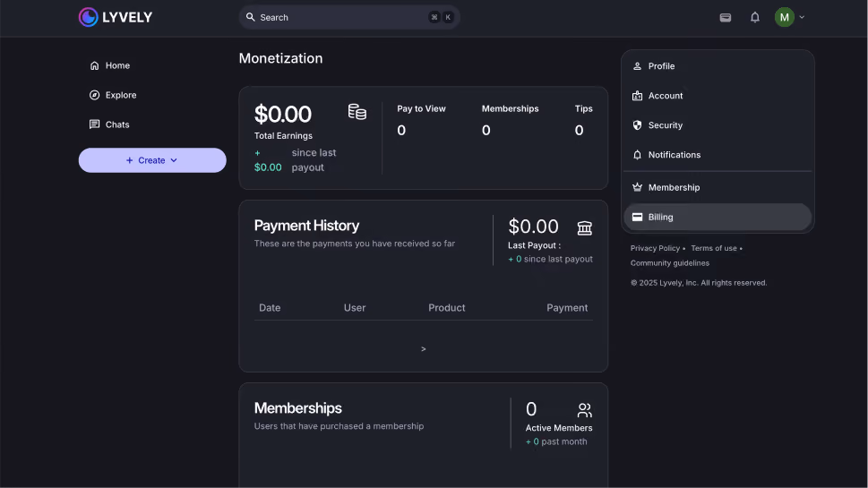This screenshot has width=868, height=488.
Task: Click the Date column header
Action: tap(270, 308)
